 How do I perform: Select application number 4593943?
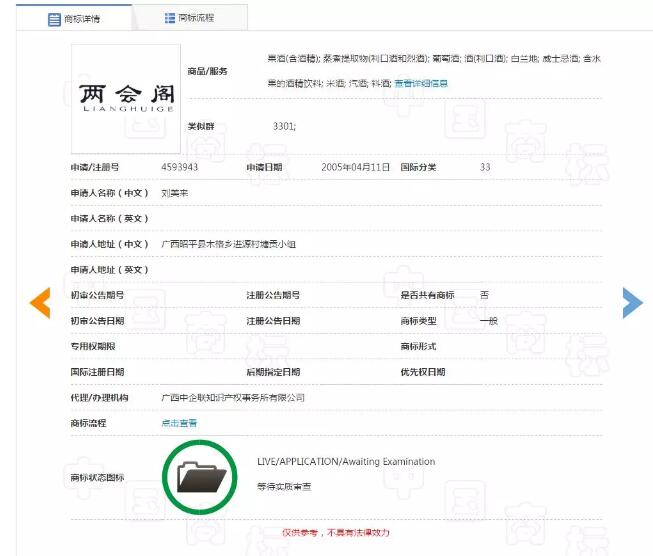[179, 167]
